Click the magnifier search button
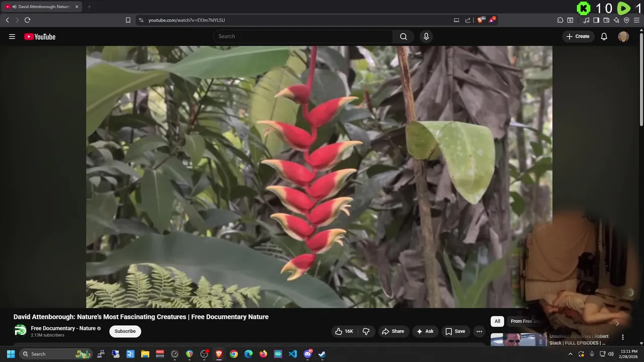 click(x=404, y=36)
